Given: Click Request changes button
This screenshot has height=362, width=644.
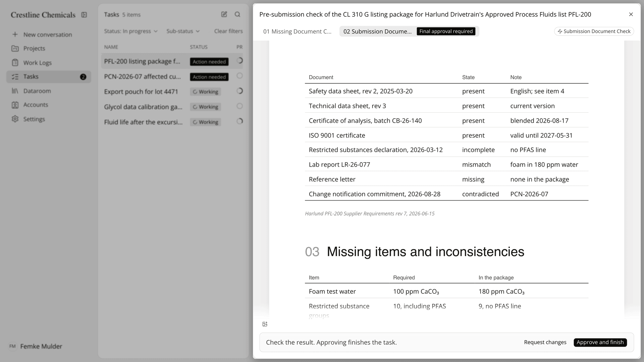Looking at the screenshot, I should [545, 342].
